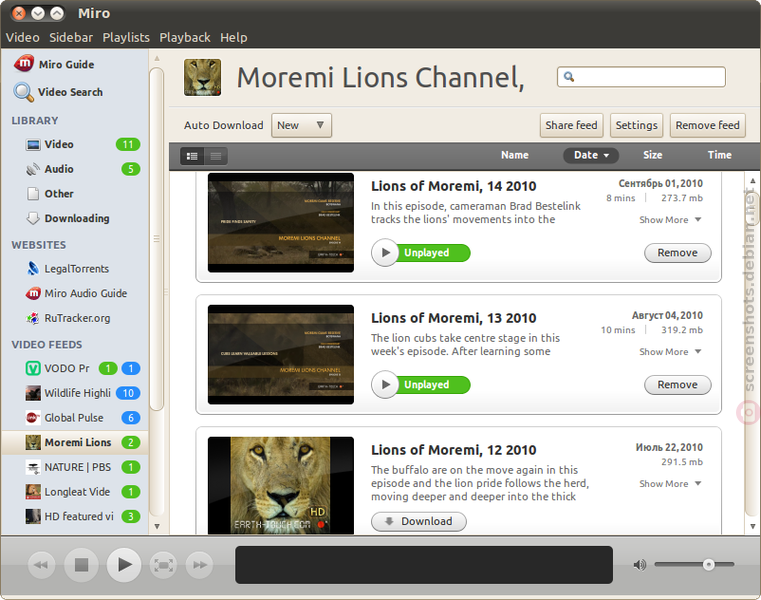
Task: Expand Show More for episode 12
Action: (x=670, y=484)
